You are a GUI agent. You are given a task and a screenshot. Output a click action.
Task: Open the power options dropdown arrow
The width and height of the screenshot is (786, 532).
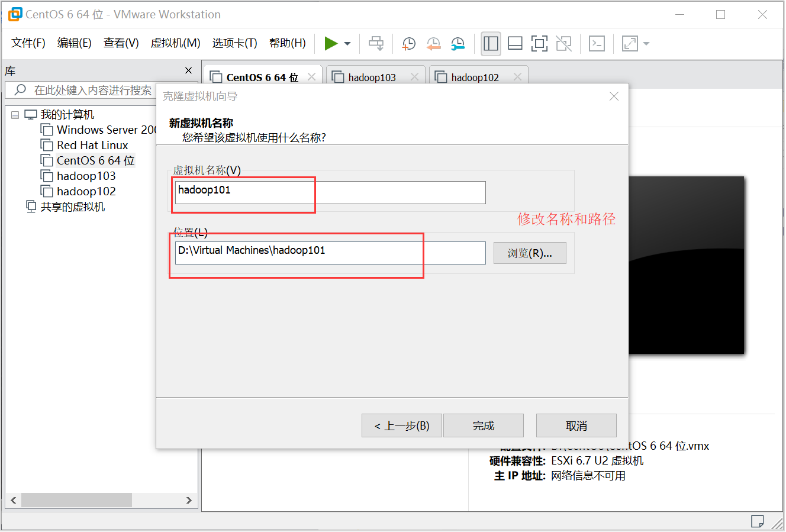[347, 44]
